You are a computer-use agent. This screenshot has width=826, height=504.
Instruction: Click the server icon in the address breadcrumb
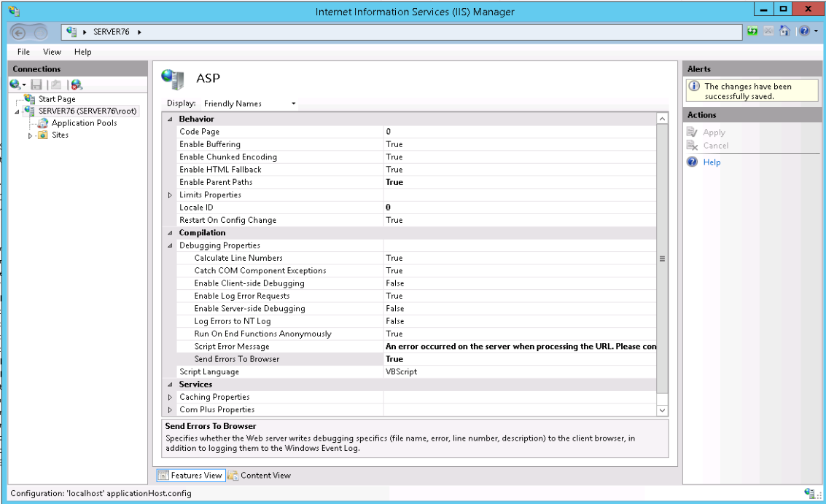click(x=71, y=31)
